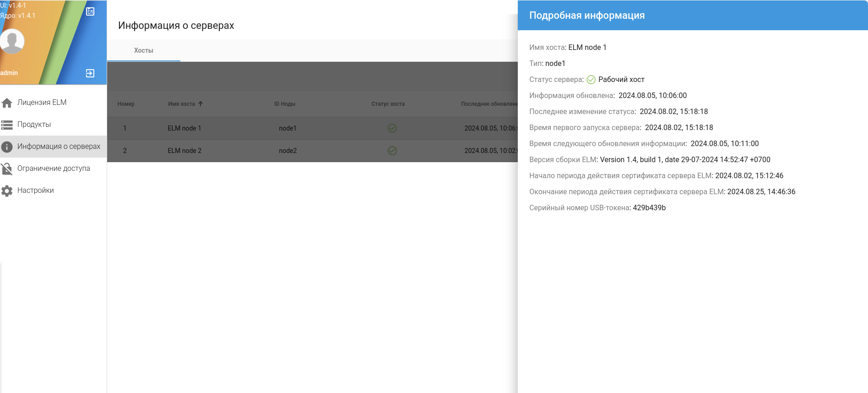This screenshot has height=393, width=868.
Task: Click the certificate start date 2024.08.02, 15:12:46
Action: point(749,176)
